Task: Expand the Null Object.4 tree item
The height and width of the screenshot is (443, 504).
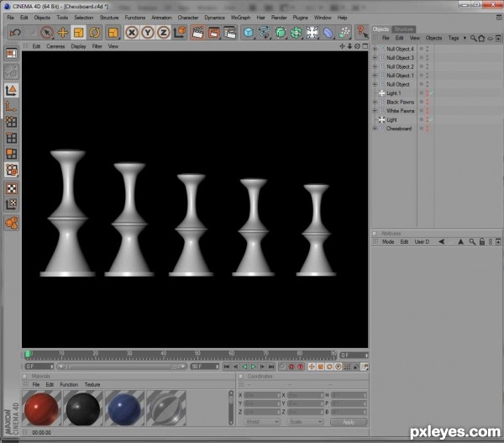Action: pos(375,49)
